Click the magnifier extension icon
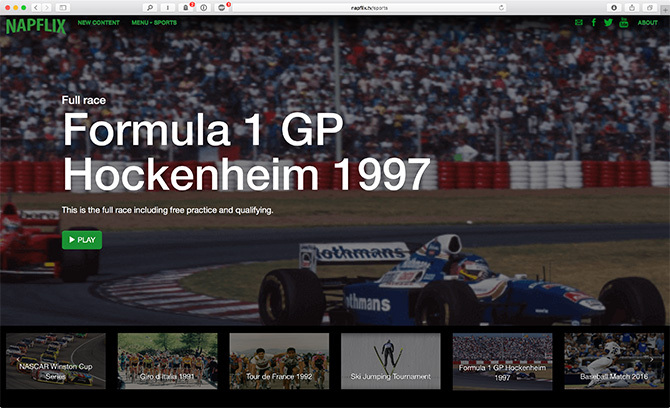Image resolution: width=670 pixels, height=408 pixels. 150,8
